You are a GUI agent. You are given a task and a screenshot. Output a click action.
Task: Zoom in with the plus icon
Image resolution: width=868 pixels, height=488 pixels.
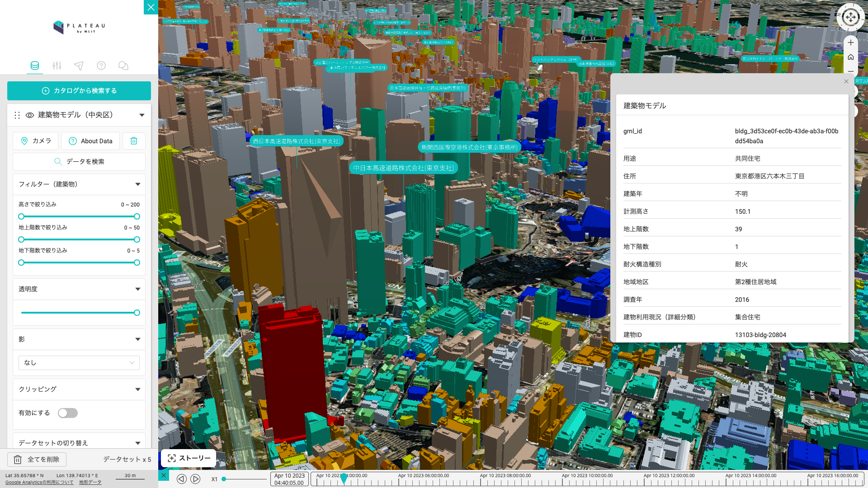pos(851,42)
